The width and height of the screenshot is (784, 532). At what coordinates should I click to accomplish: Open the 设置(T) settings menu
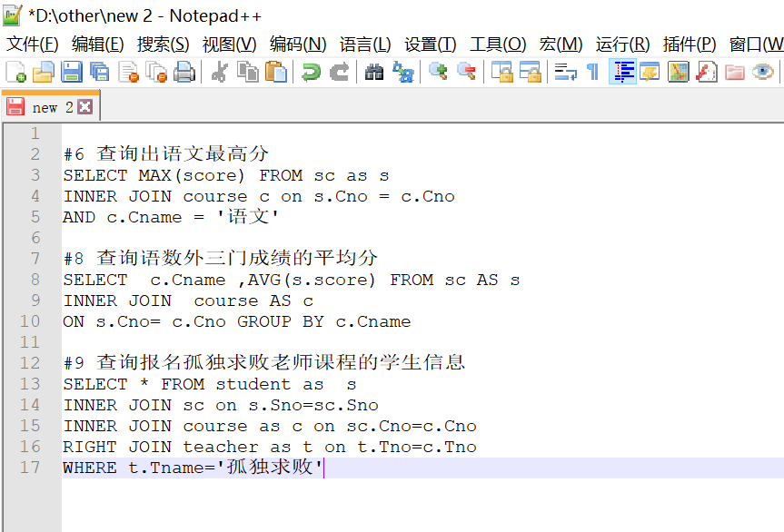point(431,44)
